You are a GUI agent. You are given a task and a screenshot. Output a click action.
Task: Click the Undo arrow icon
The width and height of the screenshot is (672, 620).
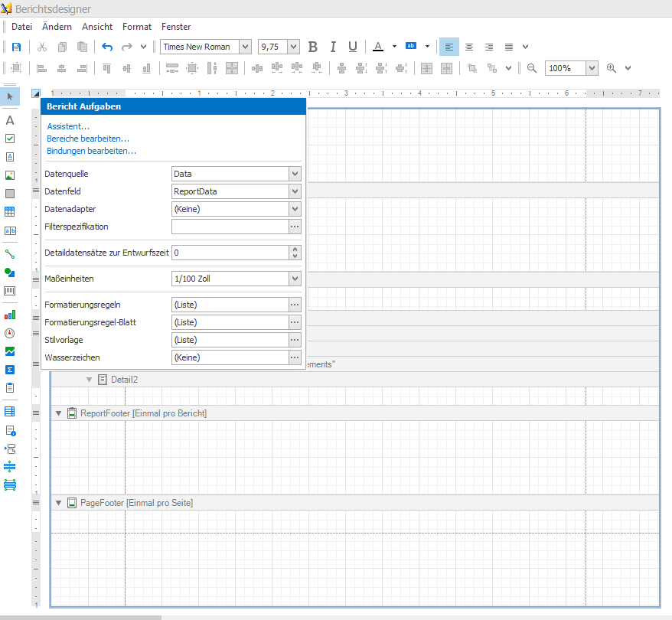[x=107, y=47]
